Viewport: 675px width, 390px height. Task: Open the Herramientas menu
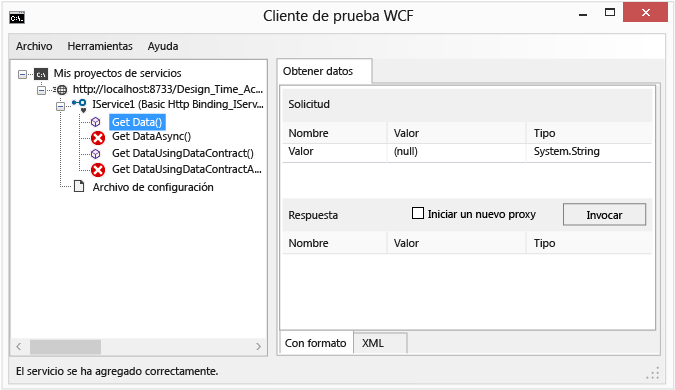click(100, 46)
